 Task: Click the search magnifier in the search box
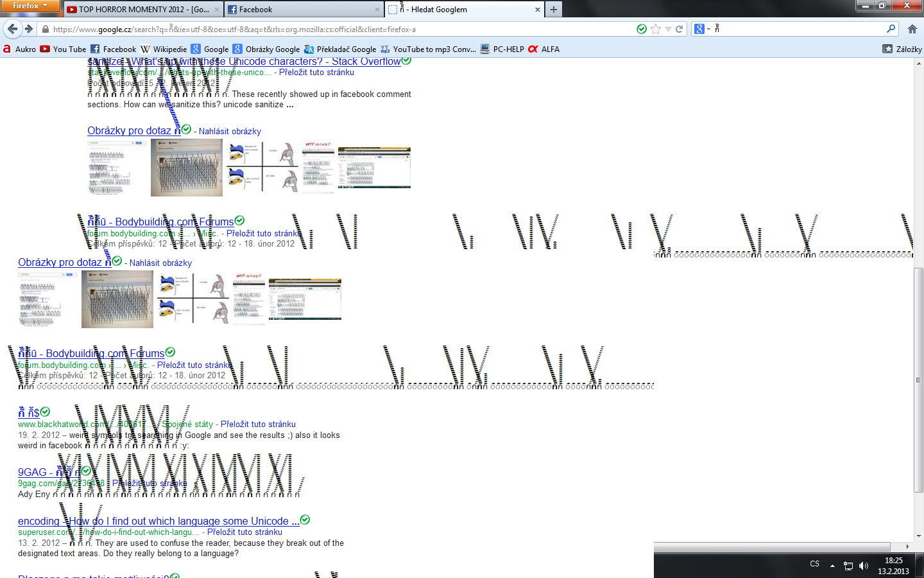click(891, 29)
